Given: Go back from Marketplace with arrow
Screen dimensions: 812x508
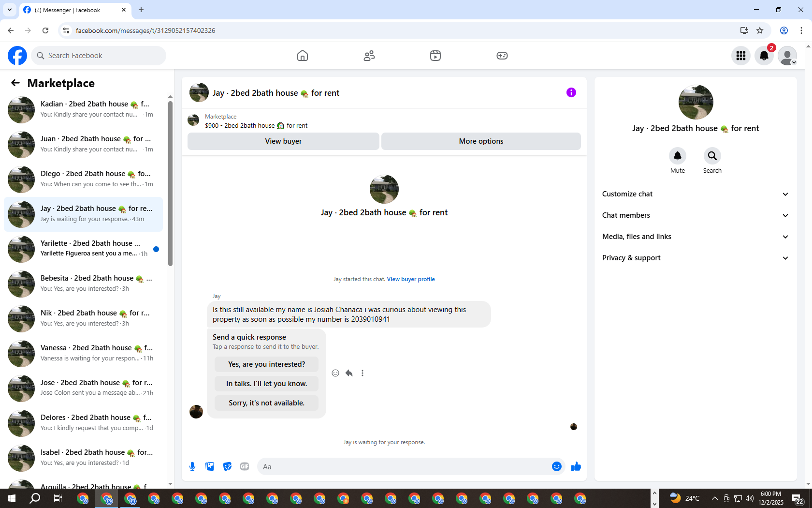Looking at the screenshot, I should click(15, 83).
